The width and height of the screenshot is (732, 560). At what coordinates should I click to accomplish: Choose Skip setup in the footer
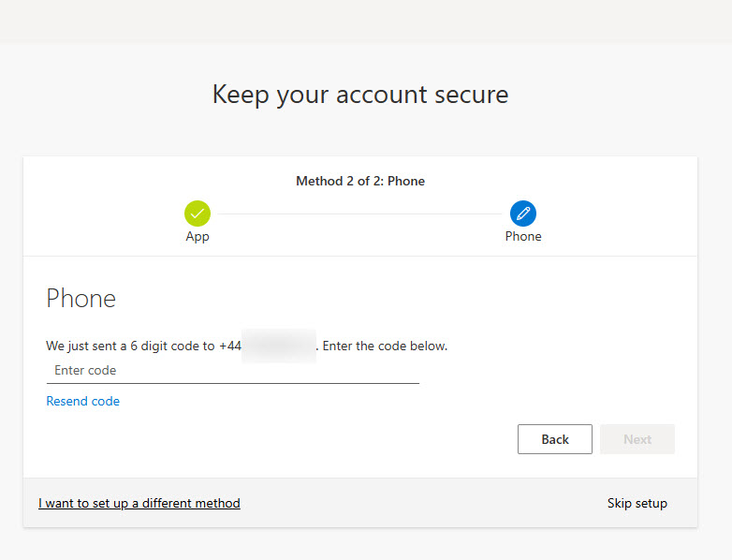[x=637, y=504]
